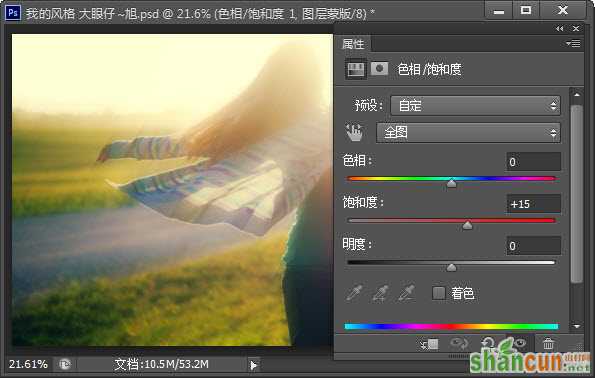View previous state icon in panel footer
The image size is (595, 378).
pos(459,344)
